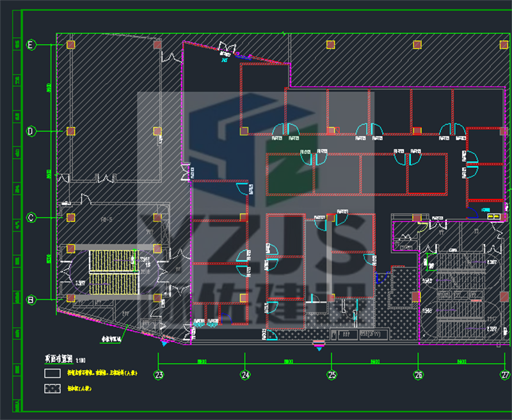Image resolution: width=512 pixels, height=420 pixels.
Task: Select the double door at top entrance
Action: pos(227,48)
